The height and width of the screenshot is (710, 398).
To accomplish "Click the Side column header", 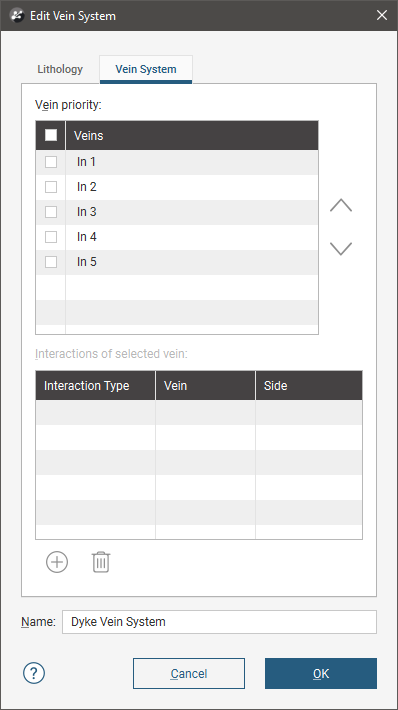I will (x=309, y=386).
